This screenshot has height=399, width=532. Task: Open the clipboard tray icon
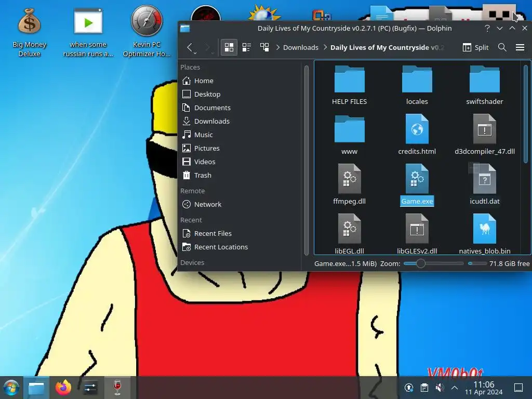424,388
